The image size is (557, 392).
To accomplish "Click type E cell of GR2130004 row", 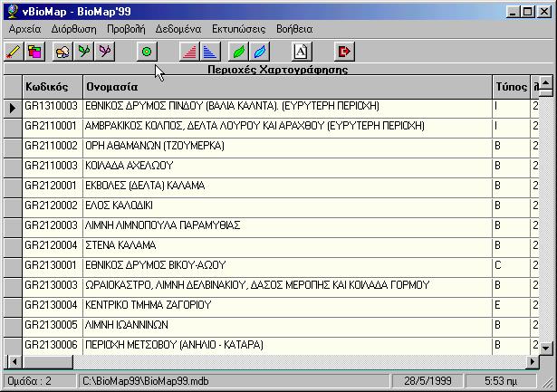I will pos(511,308).
